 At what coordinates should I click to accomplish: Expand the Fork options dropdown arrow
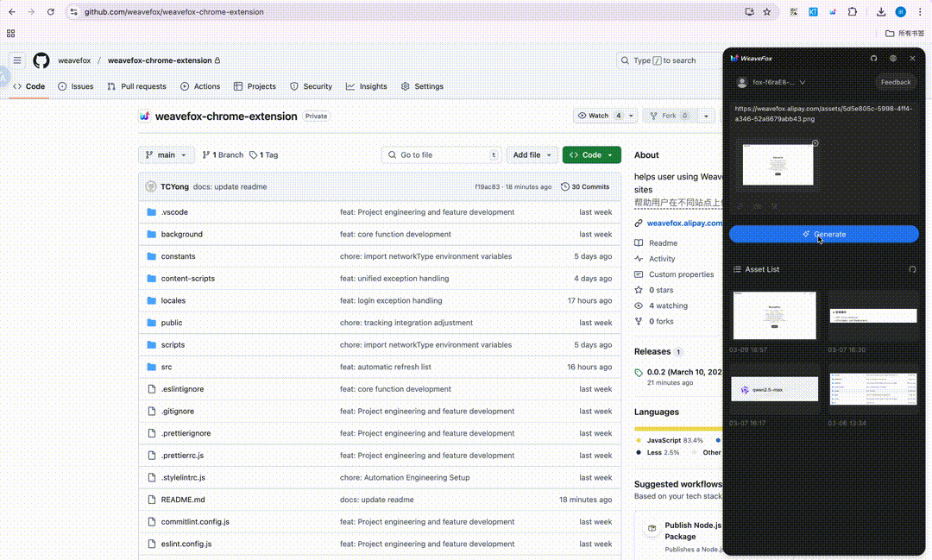706,116
